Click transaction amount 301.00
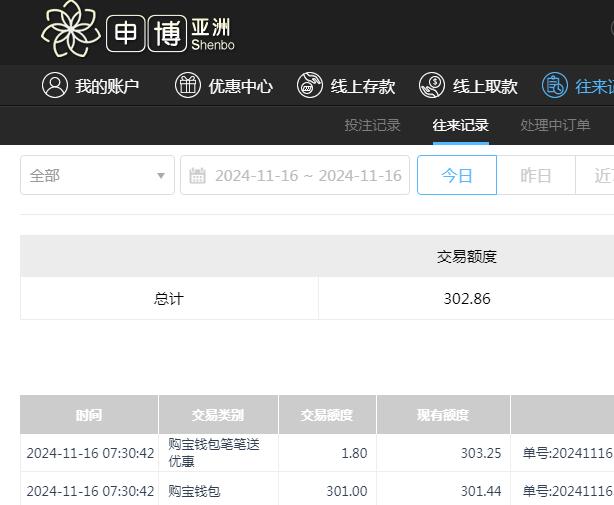 coord(347,491)
